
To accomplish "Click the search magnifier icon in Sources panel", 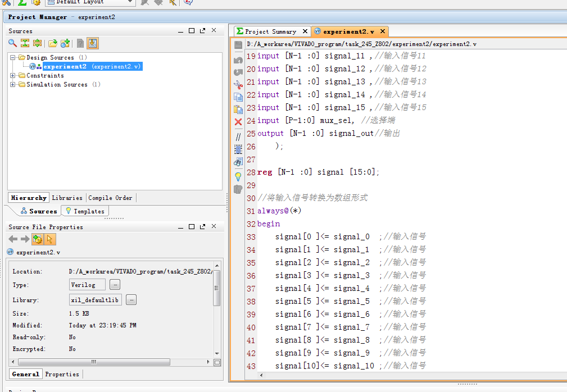I will pyautogui.click(x=13, y=43).
